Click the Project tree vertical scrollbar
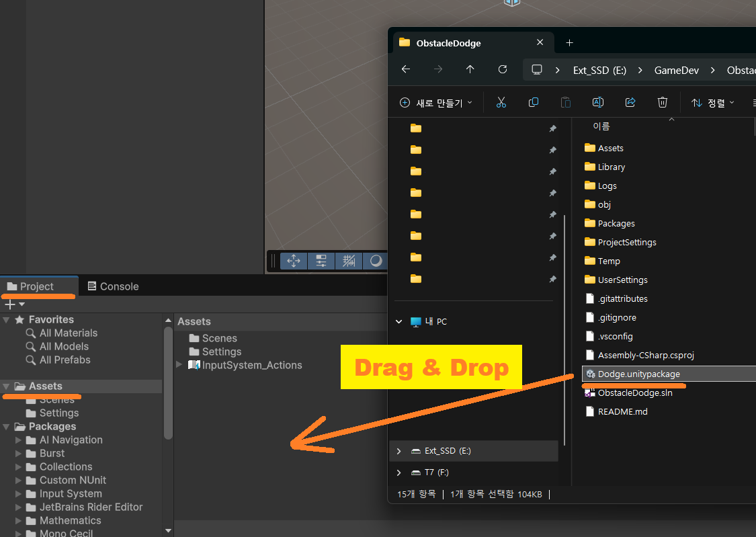This screenshot has height=537, width=756. click(x=168, y=383)
